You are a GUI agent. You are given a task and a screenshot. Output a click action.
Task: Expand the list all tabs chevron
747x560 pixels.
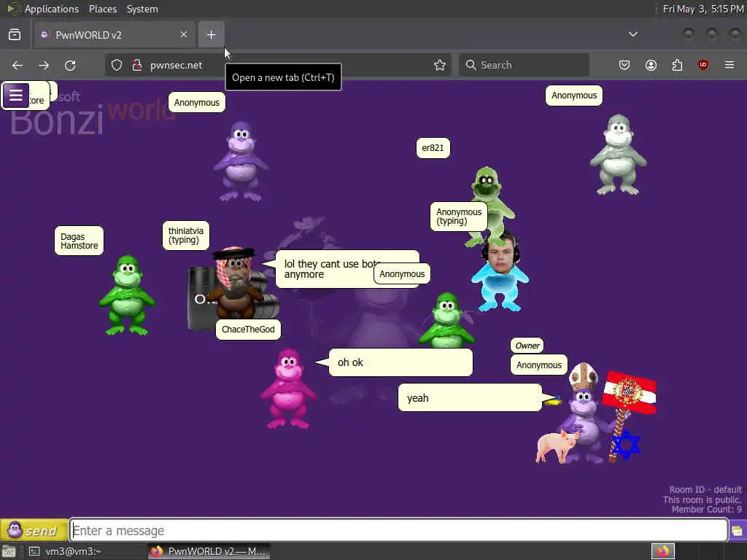point(632,34)
